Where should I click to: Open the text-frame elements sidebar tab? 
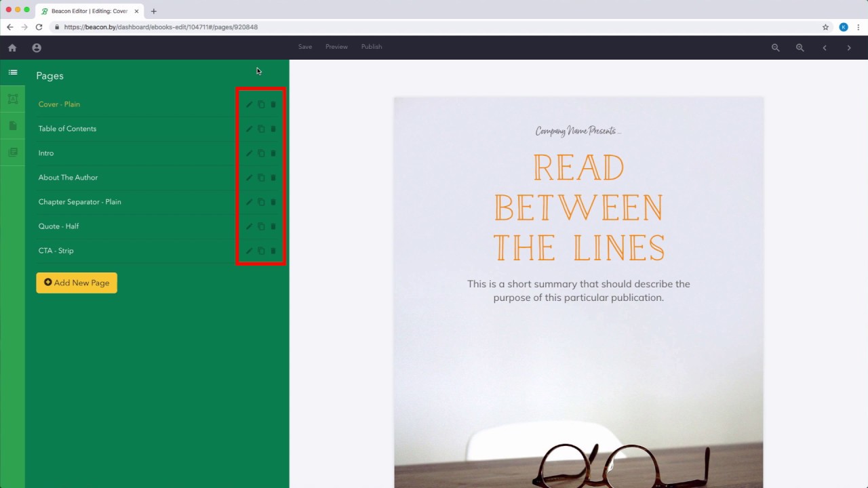coord(13,99)
